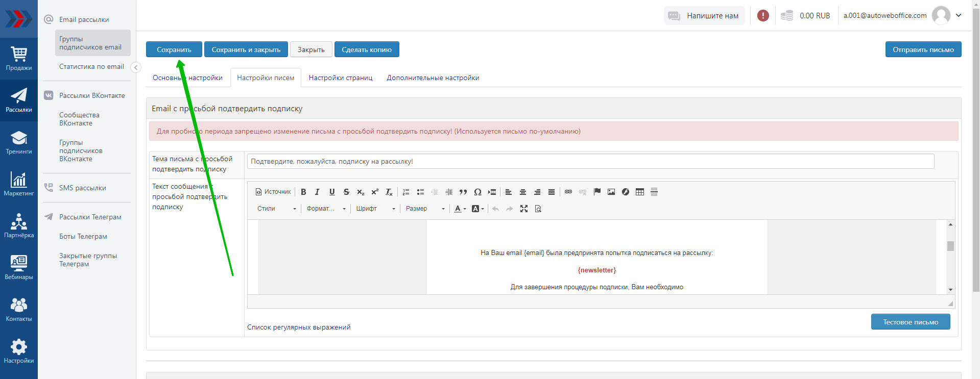Switch to Настройки страниц tab
Screen dimensions: 980x379
coord(341,78)
